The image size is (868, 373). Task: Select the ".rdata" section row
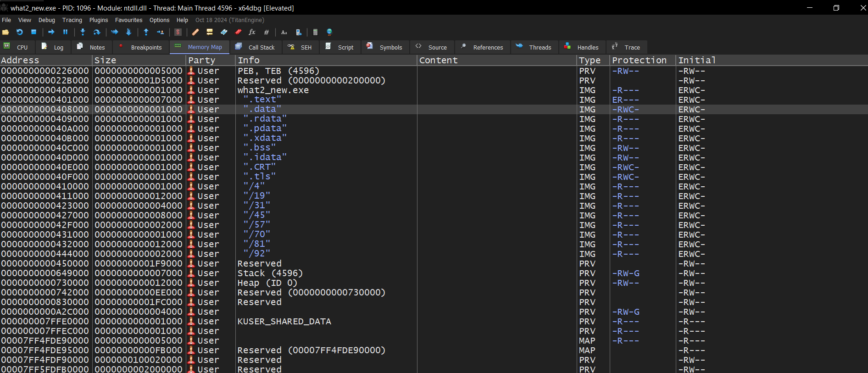[434, 119]
